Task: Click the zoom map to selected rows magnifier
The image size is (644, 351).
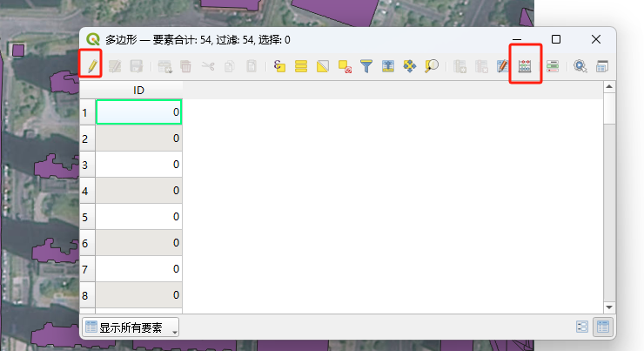Action: click(x=432, y=65)
